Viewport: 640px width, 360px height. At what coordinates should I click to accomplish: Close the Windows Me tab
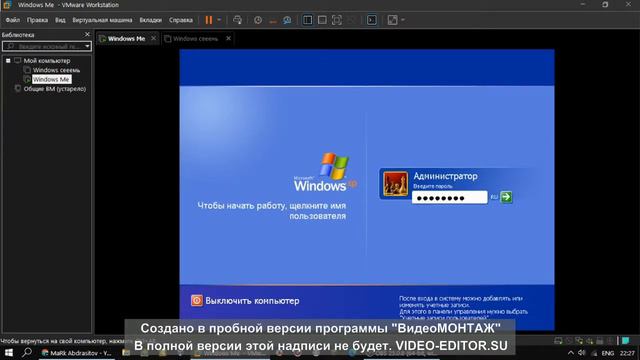click(x=153, y=38)
